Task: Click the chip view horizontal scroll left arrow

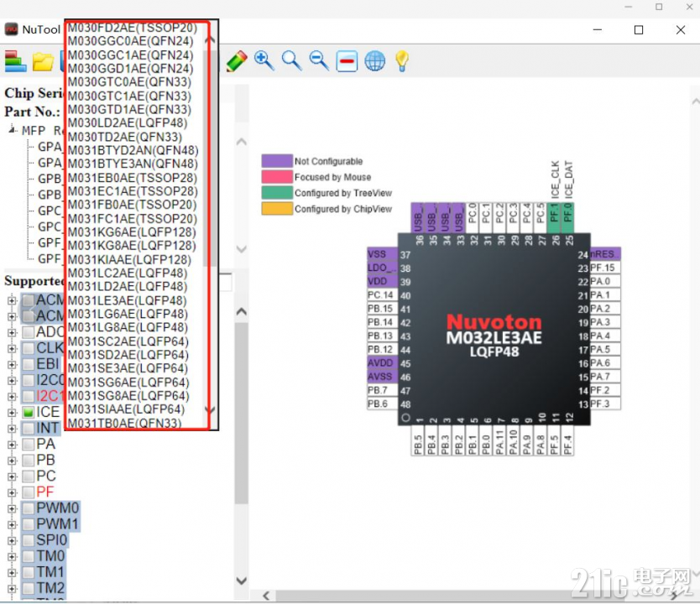Action: coord(266,596)
